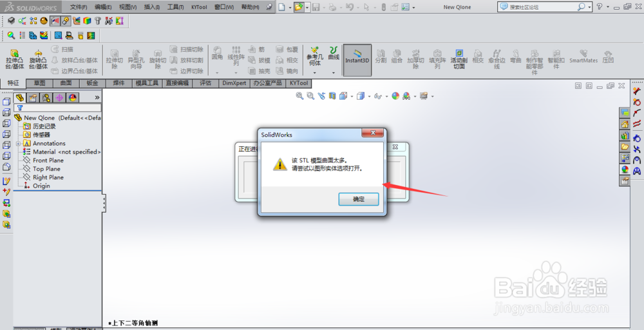Open the 工具(T) menu

point(175,7)
